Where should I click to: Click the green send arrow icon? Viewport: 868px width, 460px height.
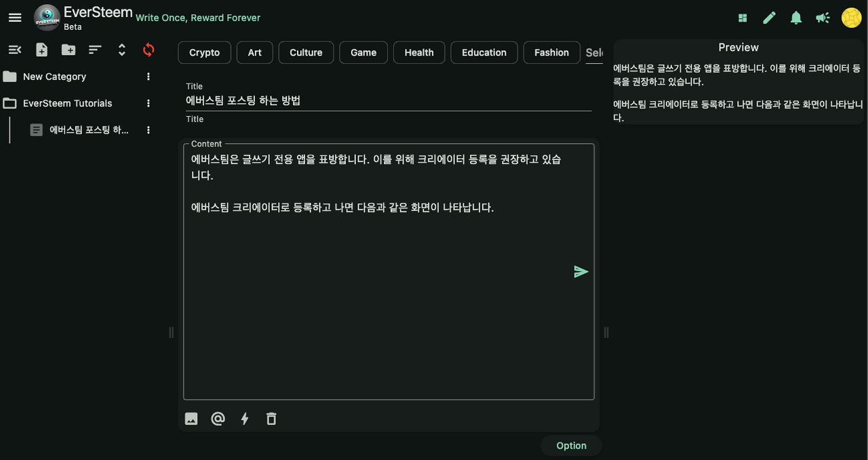pyautogui.click(x=581, y=271)
